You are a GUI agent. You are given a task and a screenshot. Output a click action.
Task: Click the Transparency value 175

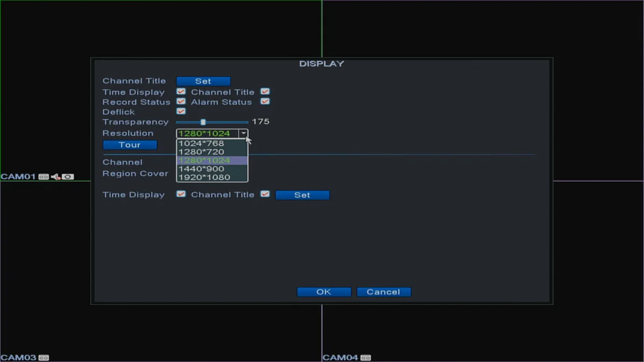point(261,122)
